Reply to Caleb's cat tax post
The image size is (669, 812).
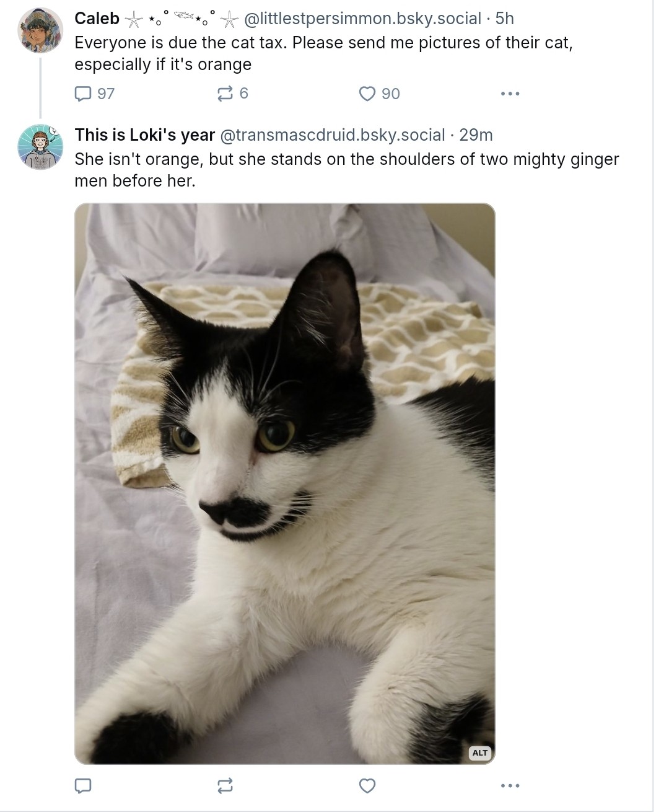click(83, 94)
